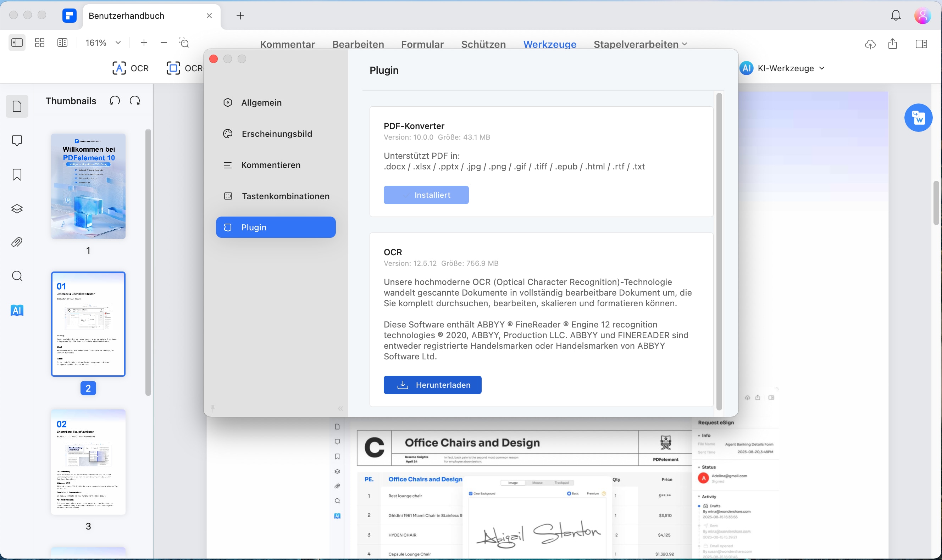Image resolution: width=942 pixels, height=560 pixels.
Task: Open the user account avatar
Action: coord(922,16)
